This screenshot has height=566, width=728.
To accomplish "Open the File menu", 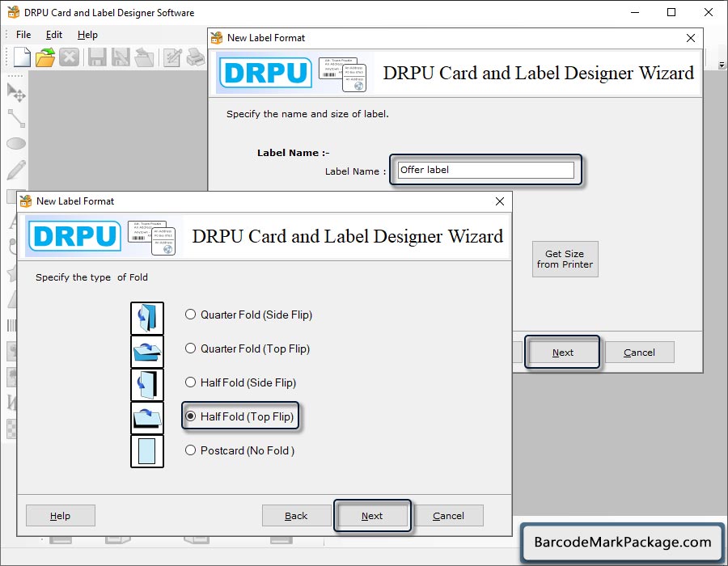I will (x=23, y=35).
